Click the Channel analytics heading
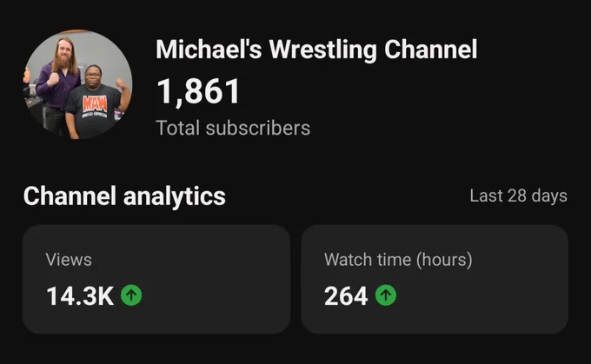 point(124,196)
